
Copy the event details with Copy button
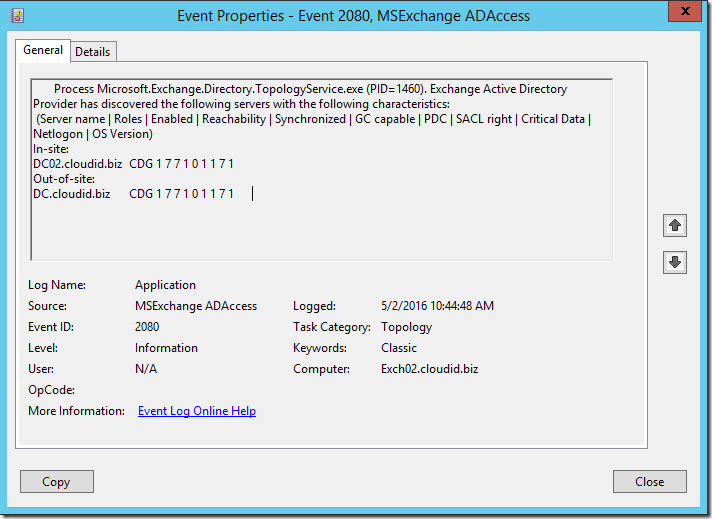[x=57, y=482]
